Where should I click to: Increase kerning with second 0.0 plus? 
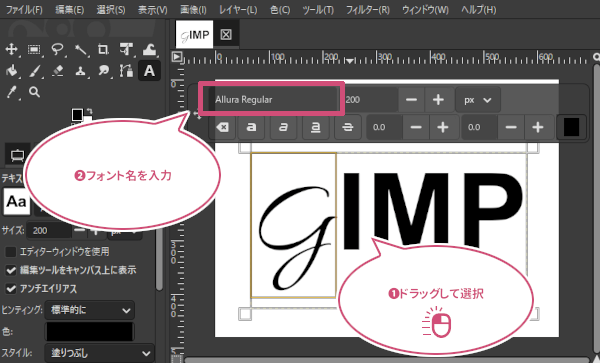pos(538,127)
